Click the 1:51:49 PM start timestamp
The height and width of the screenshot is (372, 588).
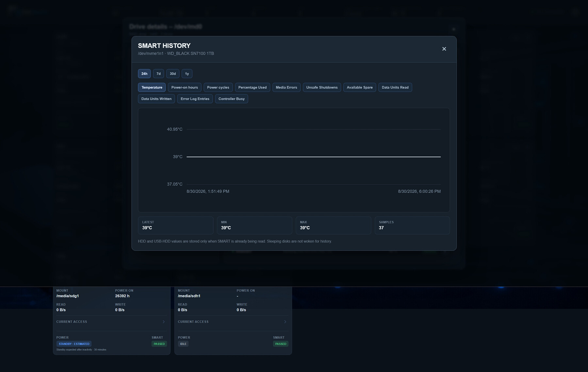click(208, 192)
